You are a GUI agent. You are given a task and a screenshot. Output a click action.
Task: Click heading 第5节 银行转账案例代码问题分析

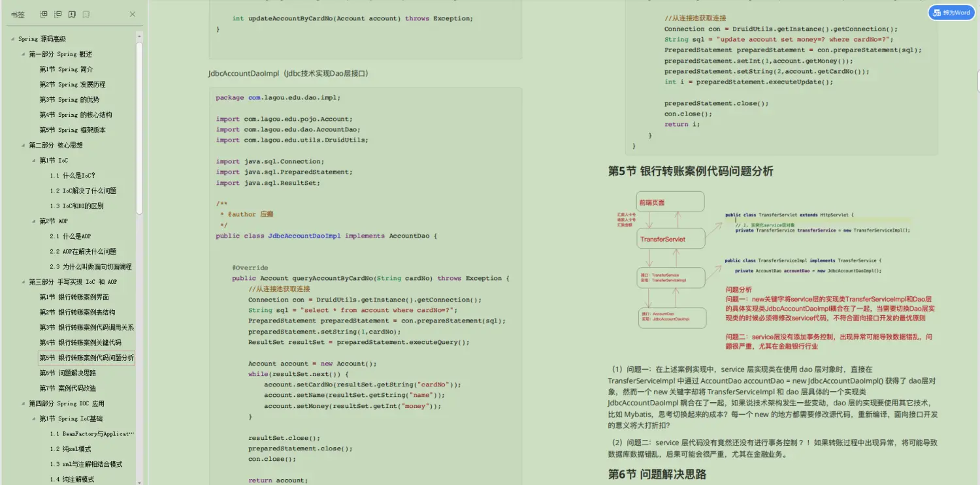(691, 171)
